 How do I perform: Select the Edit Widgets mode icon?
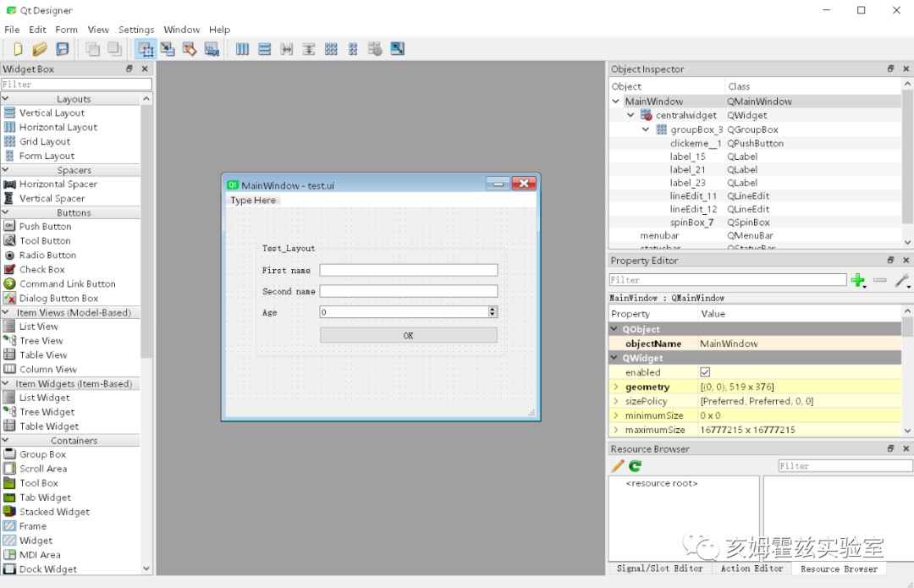tap(146, 49)
